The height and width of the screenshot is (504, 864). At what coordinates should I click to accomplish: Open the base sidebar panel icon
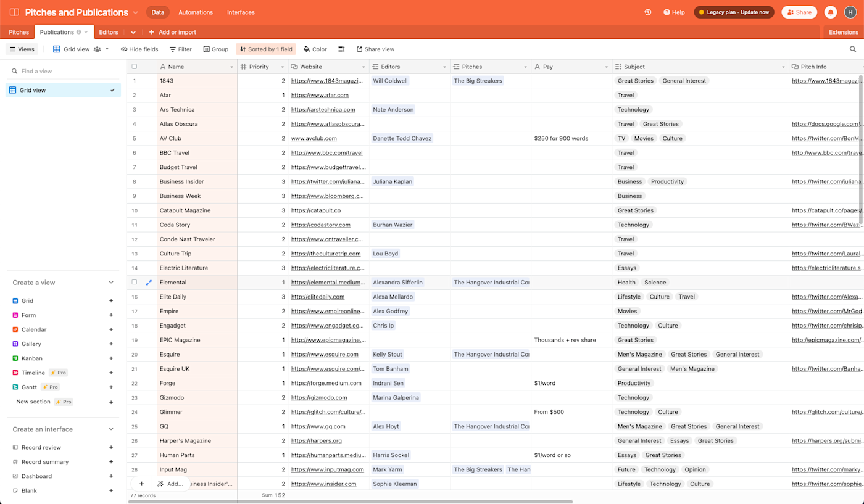pos(14,12)
